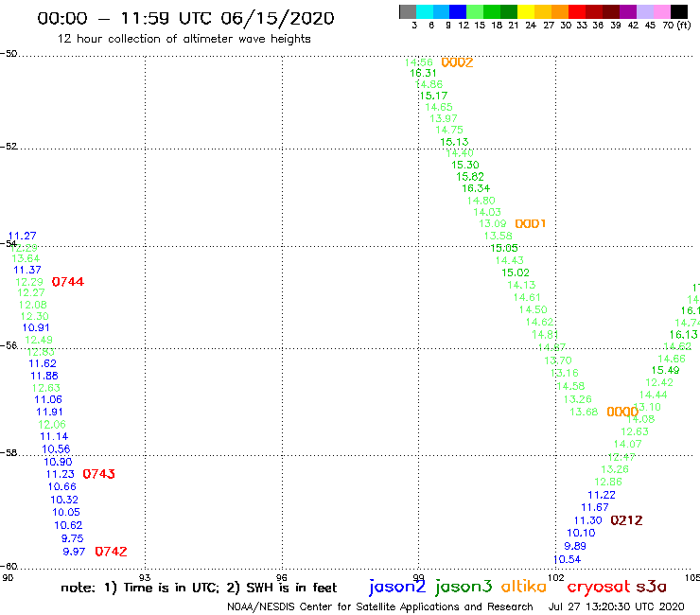
Task: Click the longitude axis label 93
Action: click(145, 578)
